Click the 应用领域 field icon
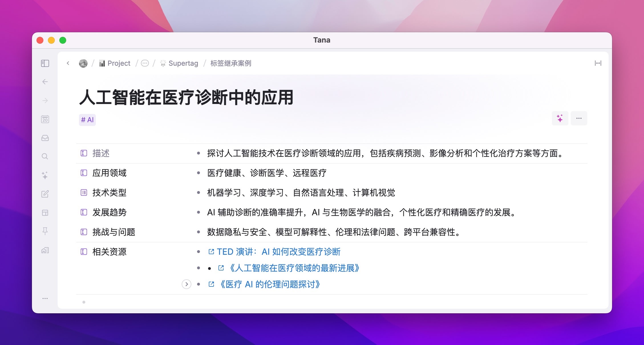644x345 pixels. 84,173
